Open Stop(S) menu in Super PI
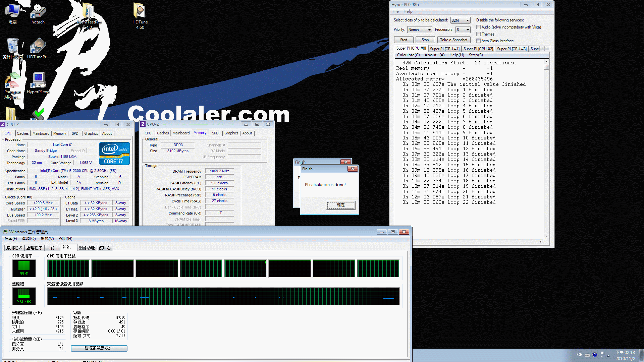This screenshot has height=362, width=644. 476,55
